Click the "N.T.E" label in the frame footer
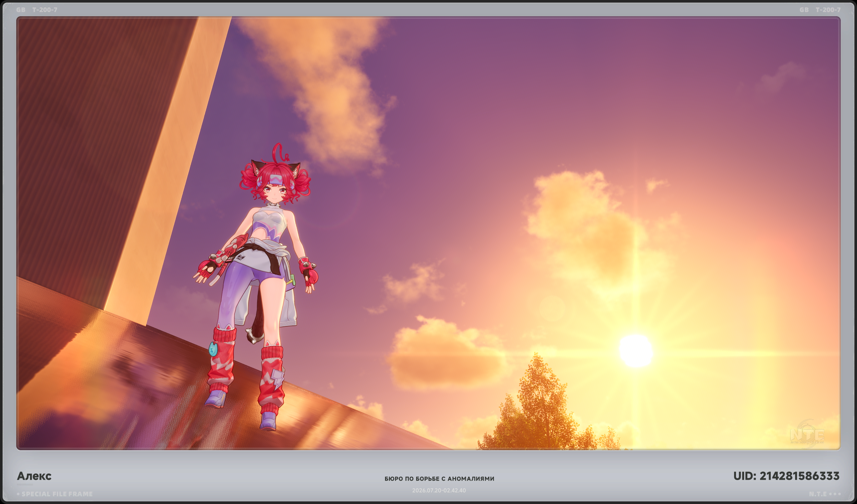857x504 pixels. (817, 494)
